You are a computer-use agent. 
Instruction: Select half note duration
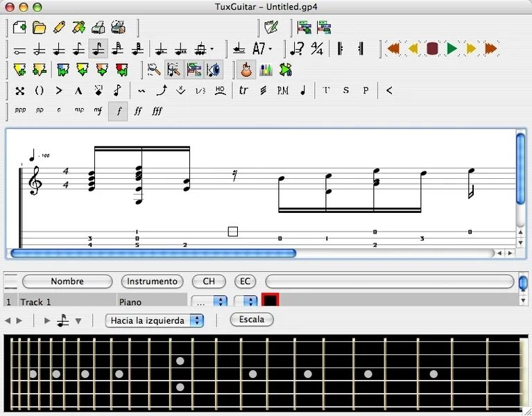[x=40, y=49]
